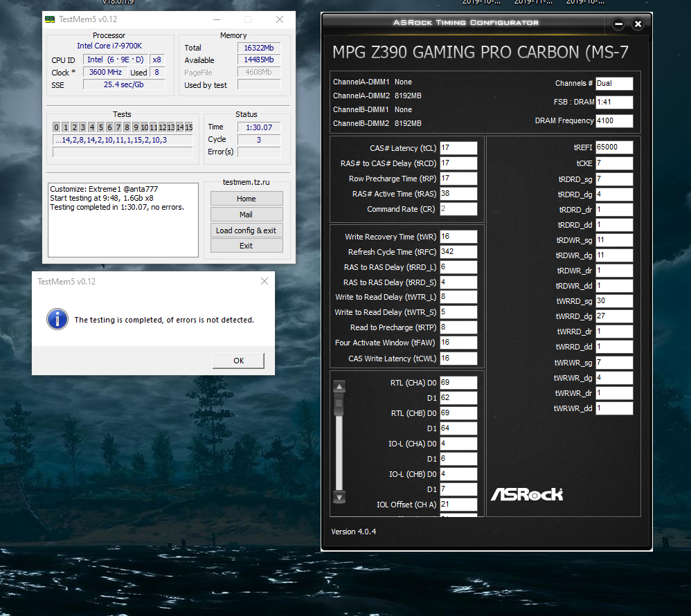
Task: Click the tWRRD_sg field showing 30
Action: click(x=614, y=301)
